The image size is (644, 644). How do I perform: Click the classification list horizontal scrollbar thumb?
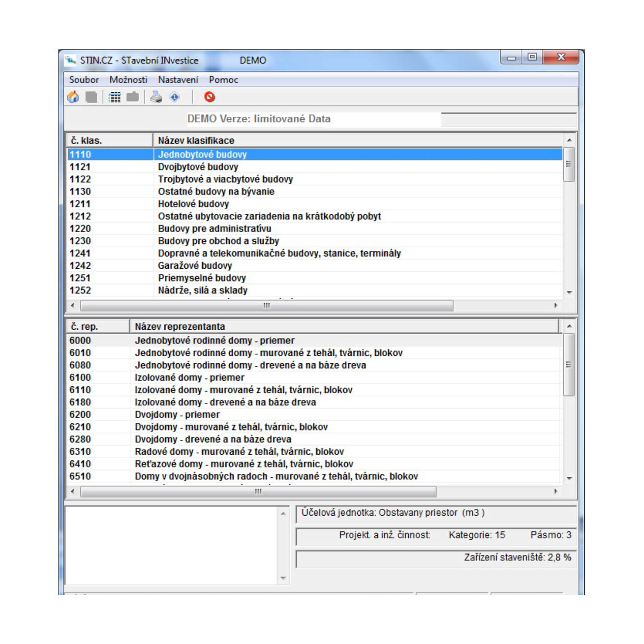266,305
